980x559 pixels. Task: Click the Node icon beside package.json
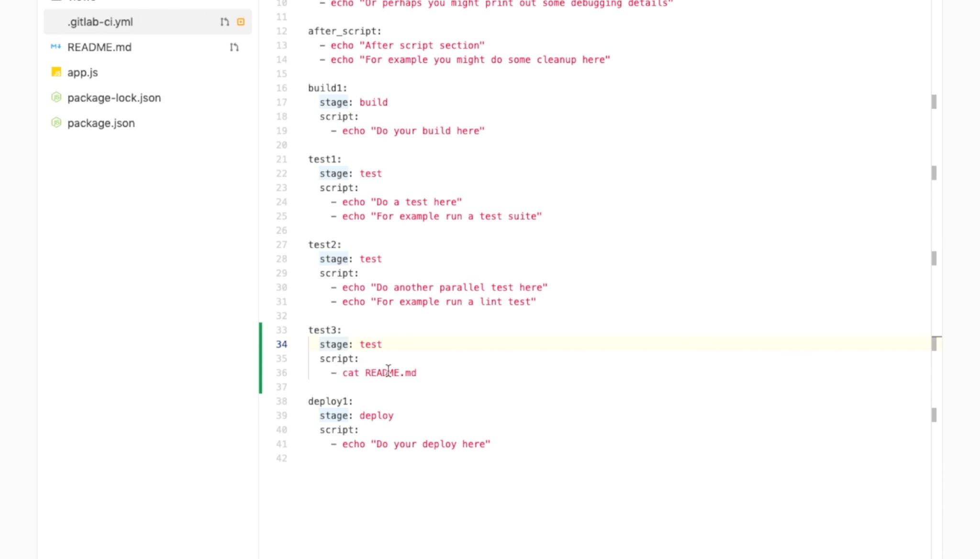56,123
